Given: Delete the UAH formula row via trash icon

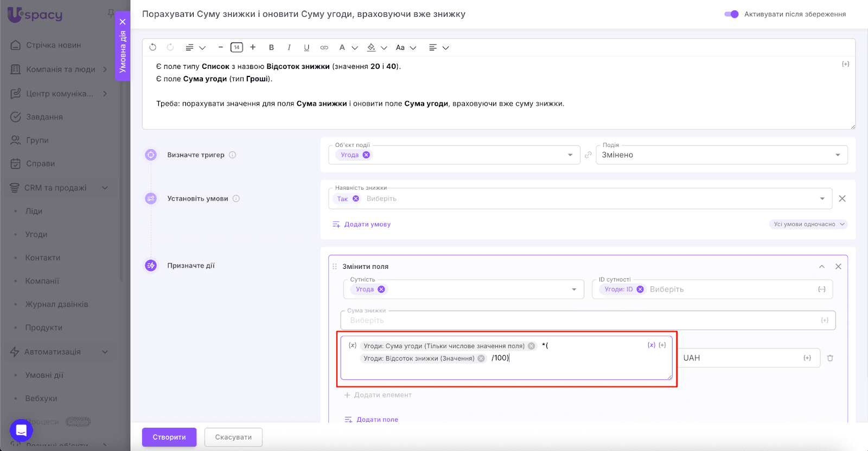Looking at the screenshot, I should [830, 358].
